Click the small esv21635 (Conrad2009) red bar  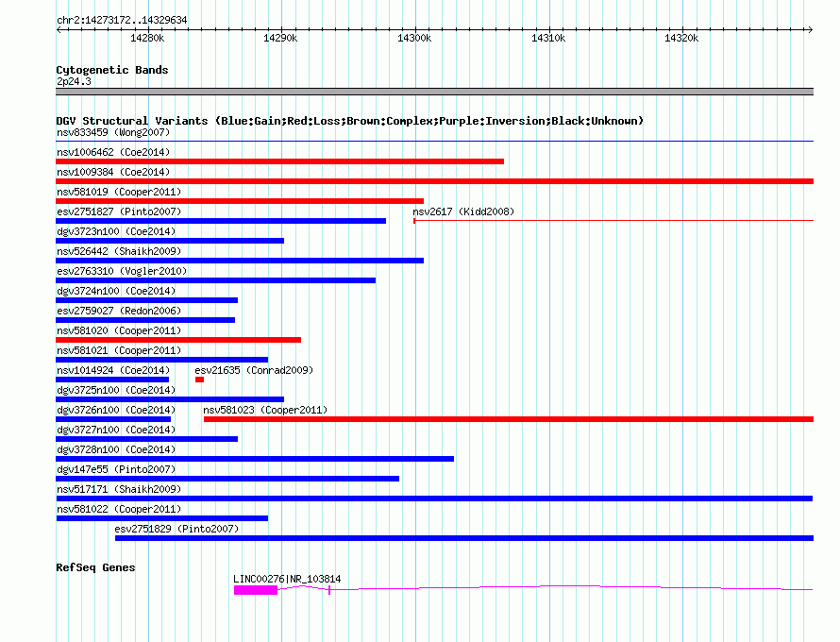(x=200, y=380)
